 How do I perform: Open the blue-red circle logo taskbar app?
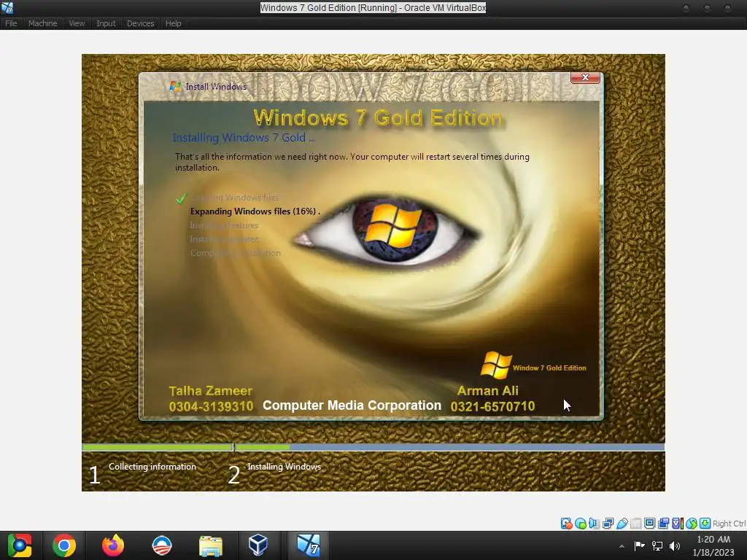point(161,545)
